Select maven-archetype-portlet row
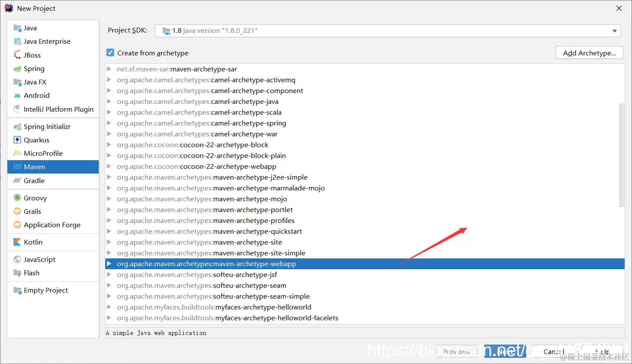 click(x=365, y=209)
